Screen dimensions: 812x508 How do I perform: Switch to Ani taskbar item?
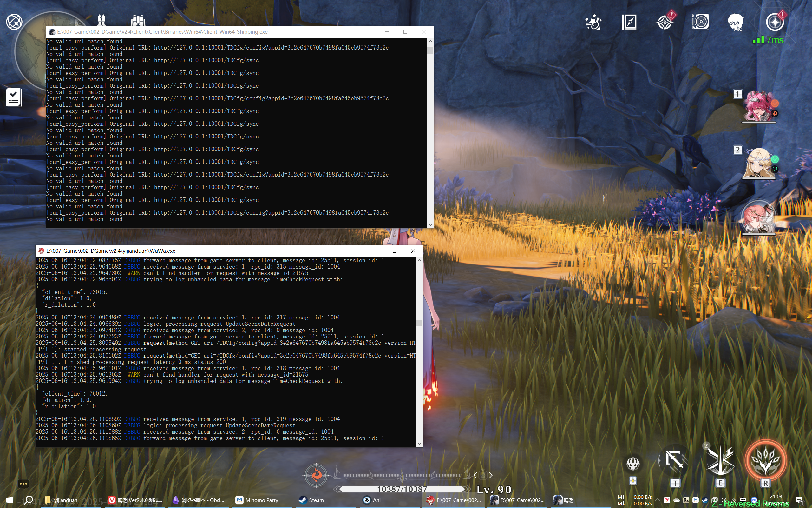(390, 500)
